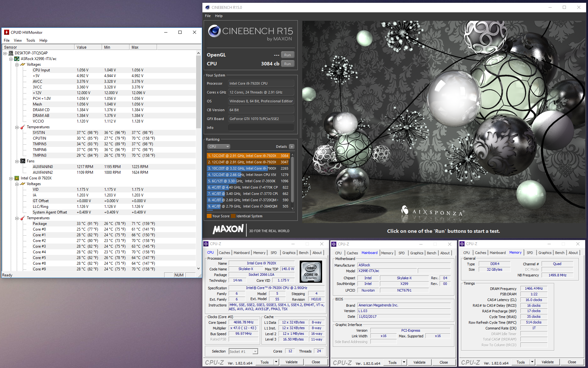This screenshot has width=588, height=368.
Task: Open About tab in Memory CPU-Z window
Action: click(573, 253)
